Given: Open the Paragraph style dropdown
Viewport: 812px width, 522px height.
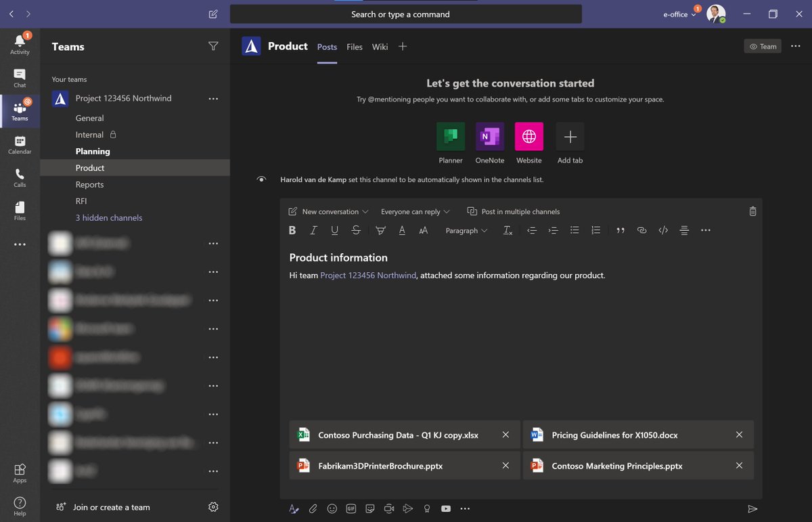Looking at the screenshot, I should (x=466, y=230).
